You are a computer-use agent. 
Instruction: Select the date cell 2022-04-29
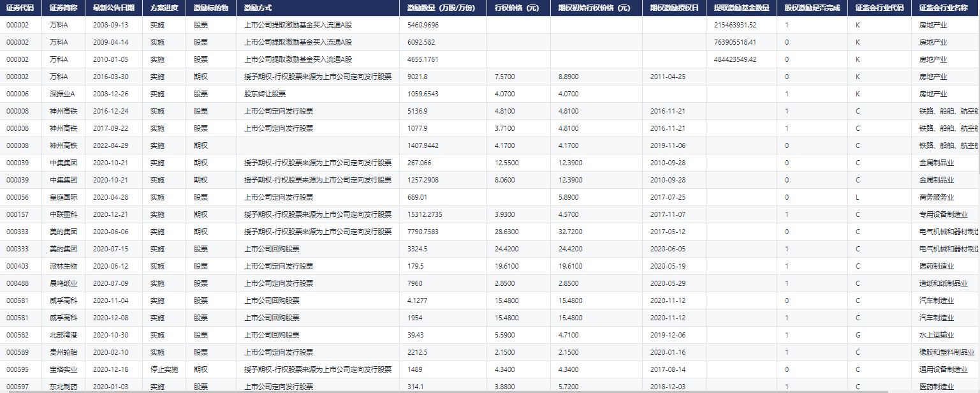[x=110, y=145]
